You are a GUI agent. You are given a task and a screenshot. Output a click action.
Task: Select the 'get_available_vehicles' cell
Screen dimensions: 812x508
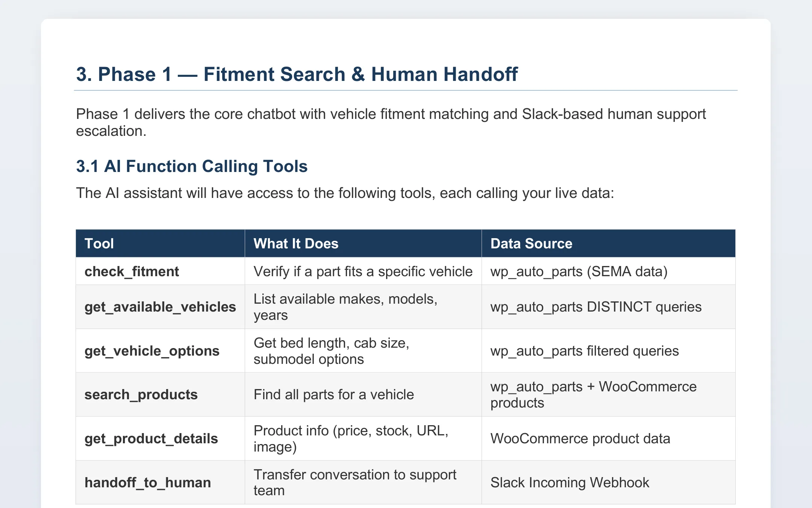(160, 307)
